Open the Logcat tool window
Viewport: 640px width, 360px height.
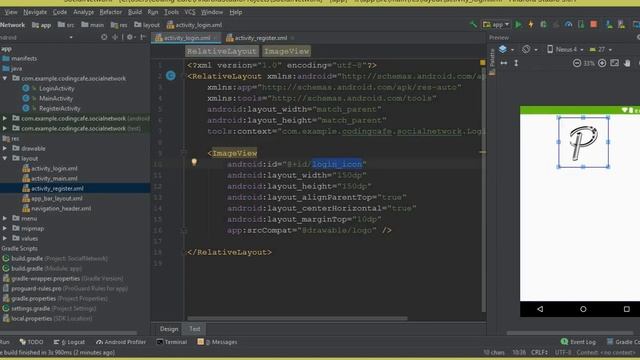69,342
